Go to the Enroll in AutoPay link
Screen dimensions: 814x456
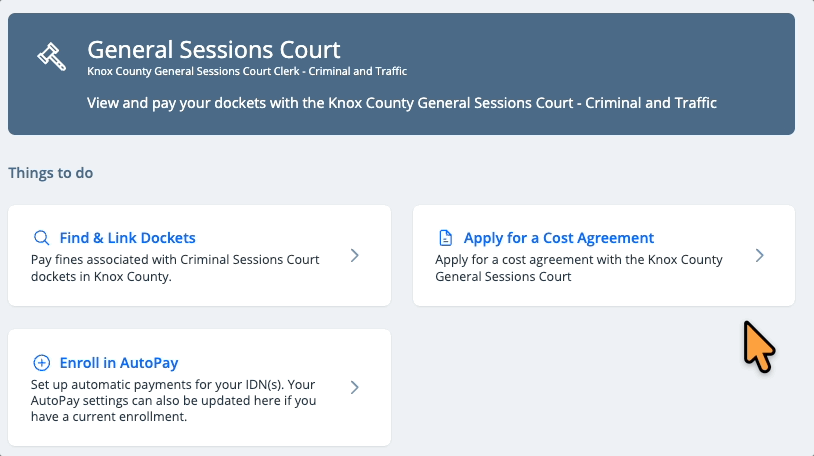118,363
